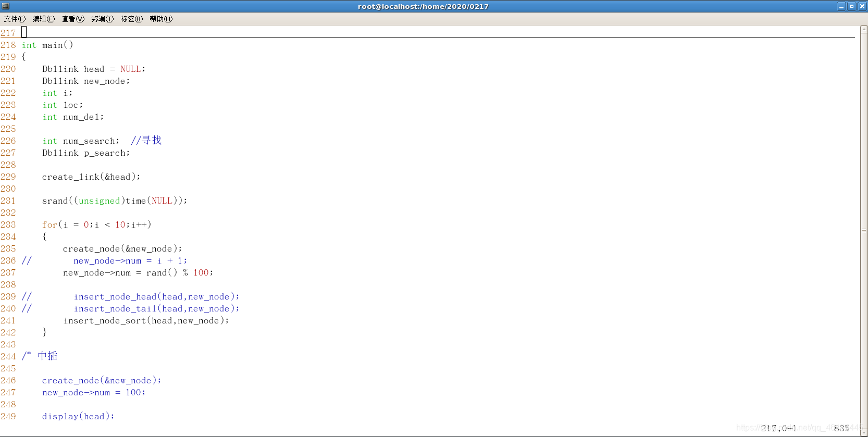This screenshot has height=437, width=868.
Task: Open the 终端(T) menu
Action: click(x=102, y=19)
